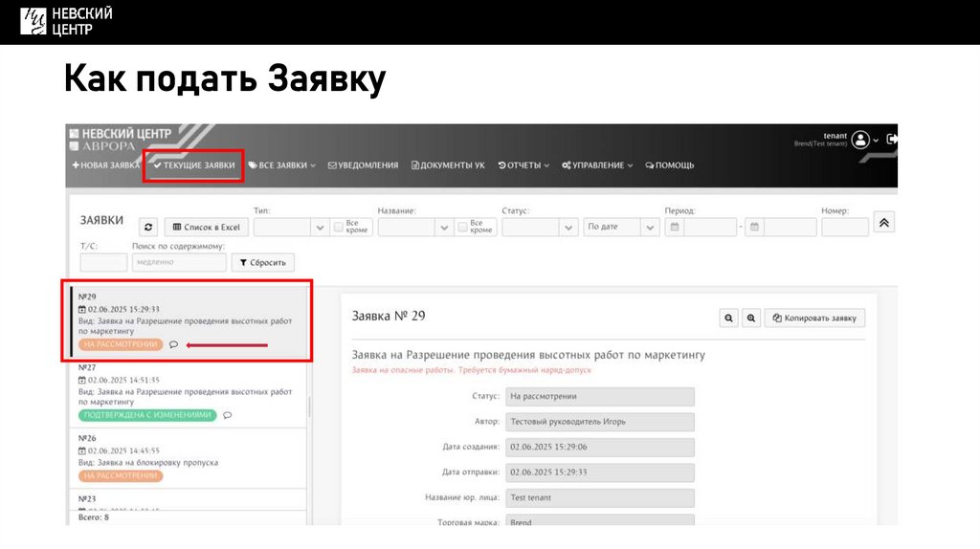980x549 pixels.
Task: Click Подтверждена с изменениями badge on №27
Action: click(x=147, y=415)
